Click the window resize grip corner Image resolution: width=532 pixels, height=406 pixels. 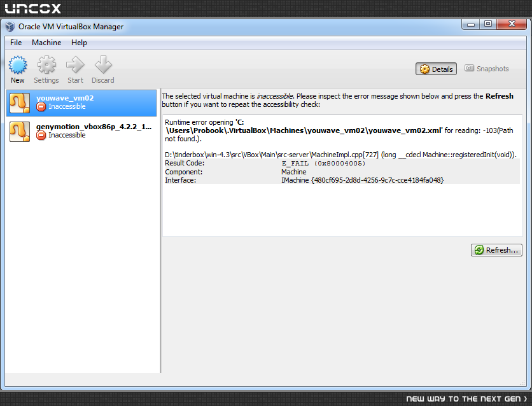522,383
